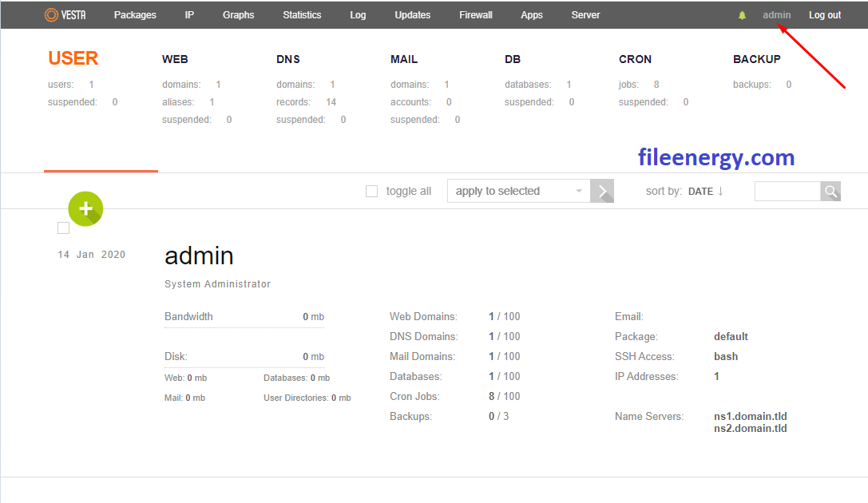Switch to the BACKUP tab

[x=757, y=59]
